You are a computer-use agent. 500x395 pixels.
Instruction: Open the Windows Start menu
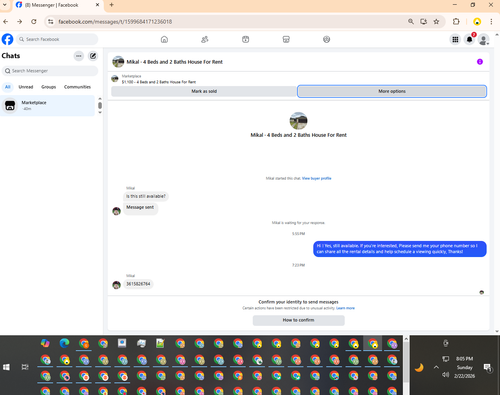6,367
